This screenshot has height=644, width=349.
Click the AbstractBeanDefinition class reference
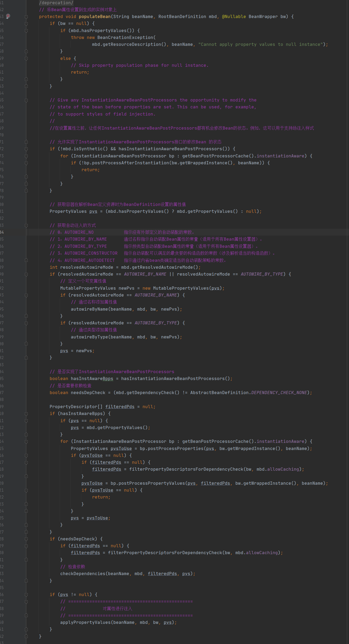coord(219,392)
